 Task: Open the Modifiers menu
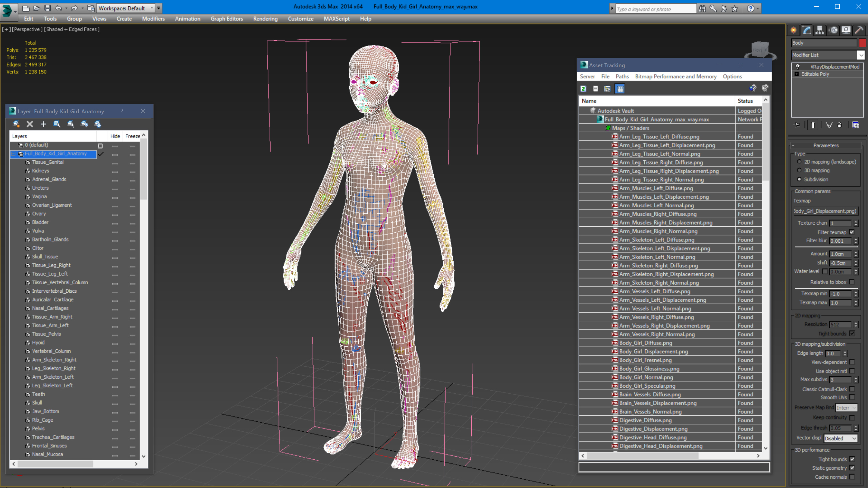(153, 19)
